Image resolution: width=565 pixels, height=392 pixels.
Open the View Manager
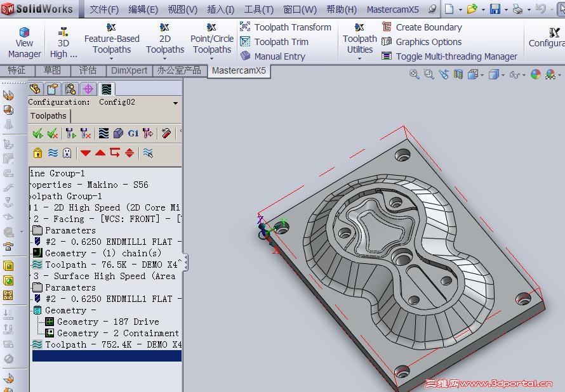click(24, 42)
